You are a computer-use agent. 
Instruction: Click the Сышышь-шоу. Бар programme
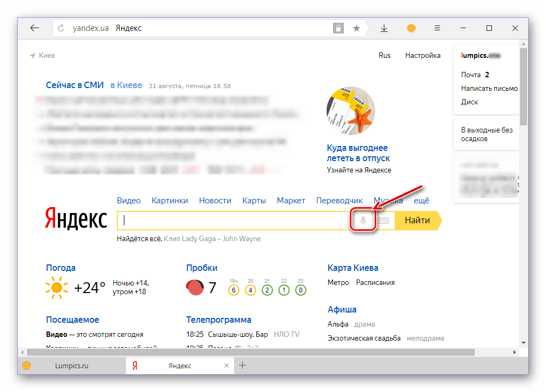click(238, 334)
